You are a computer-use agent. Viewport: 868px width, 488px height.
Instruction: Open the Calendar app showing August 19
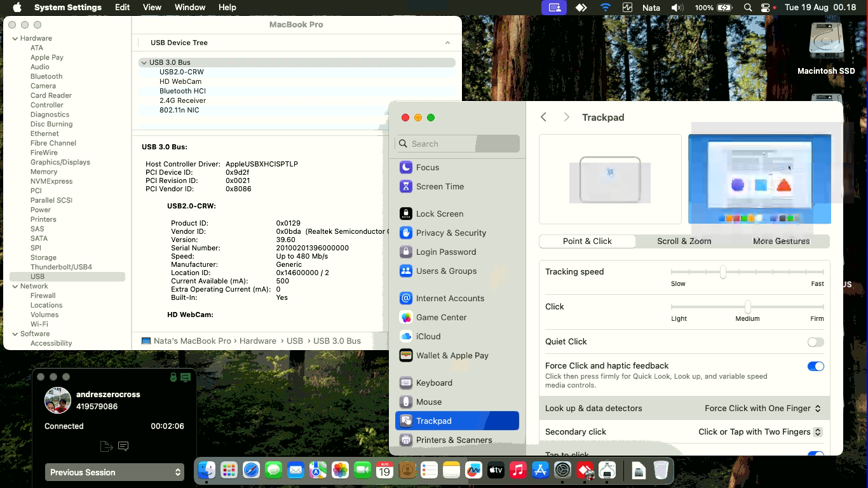(x=386, y=470)
